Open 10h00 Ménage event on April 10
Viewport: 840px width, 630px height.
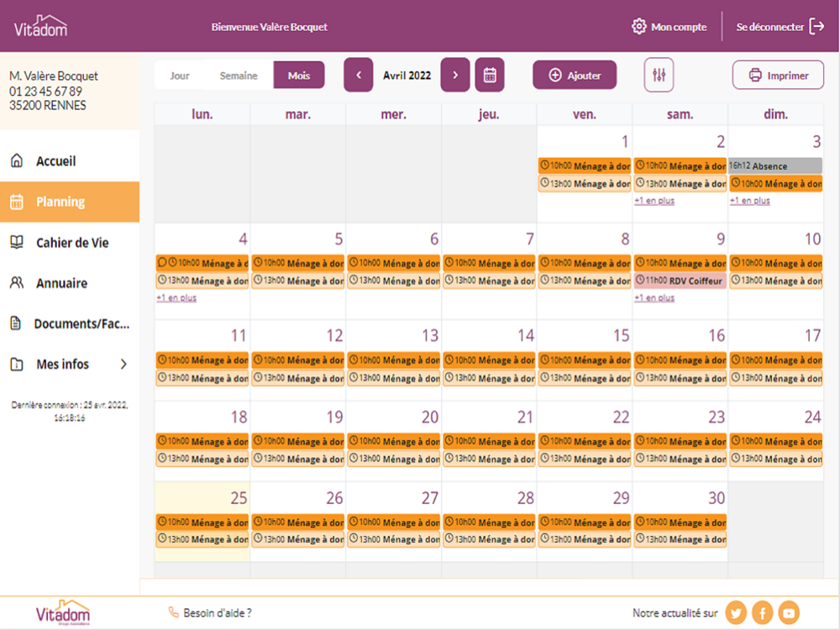(x=775, y=262)
